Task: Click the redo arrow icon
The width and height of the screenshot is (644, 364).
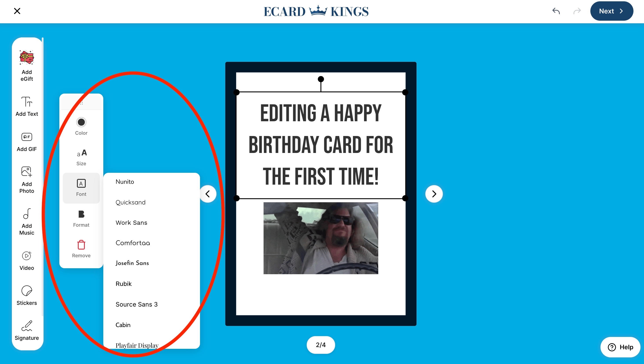Action: (577, 11)
